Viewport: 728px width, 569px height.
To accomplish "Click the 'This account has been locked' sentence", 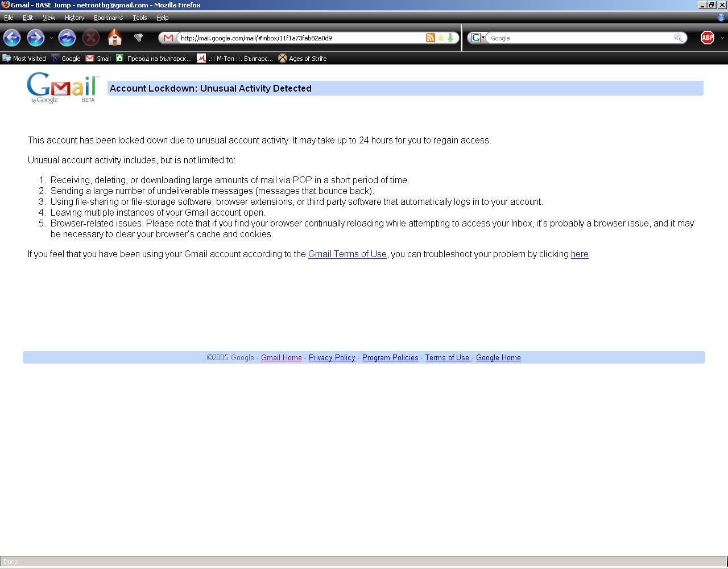I will pyautogui.click(x=259, y=140).
